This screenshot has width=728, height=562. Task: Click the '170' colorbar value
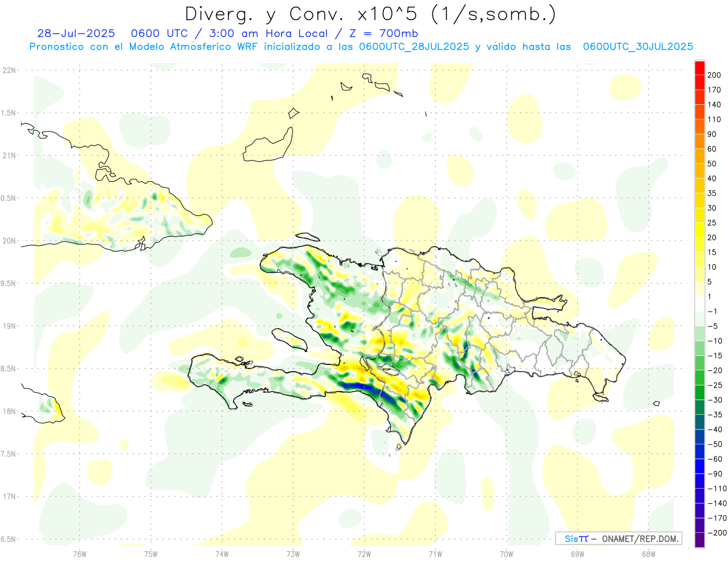tap(714, 90)
